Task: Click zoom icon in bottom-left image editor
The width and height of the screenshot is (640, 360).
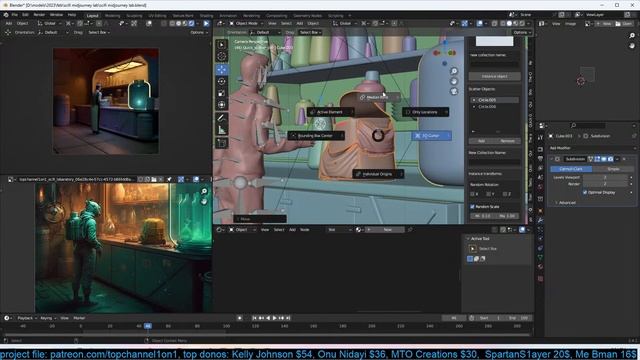Action: pos(204,191)
